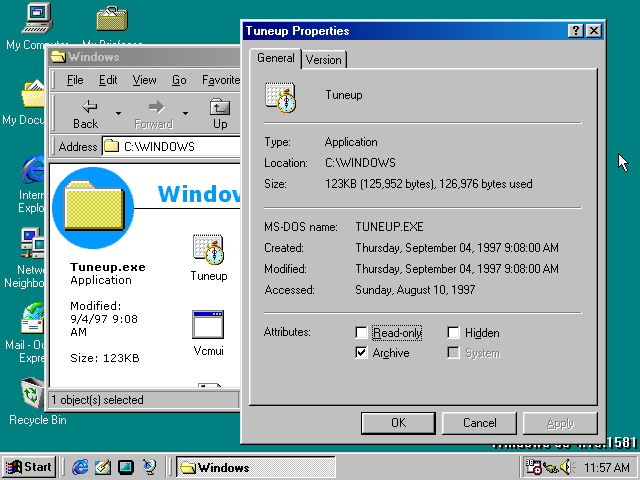Screen dimensions: 640x480
Task: Select the My Documents desktop folder icon
Action: 33,94
